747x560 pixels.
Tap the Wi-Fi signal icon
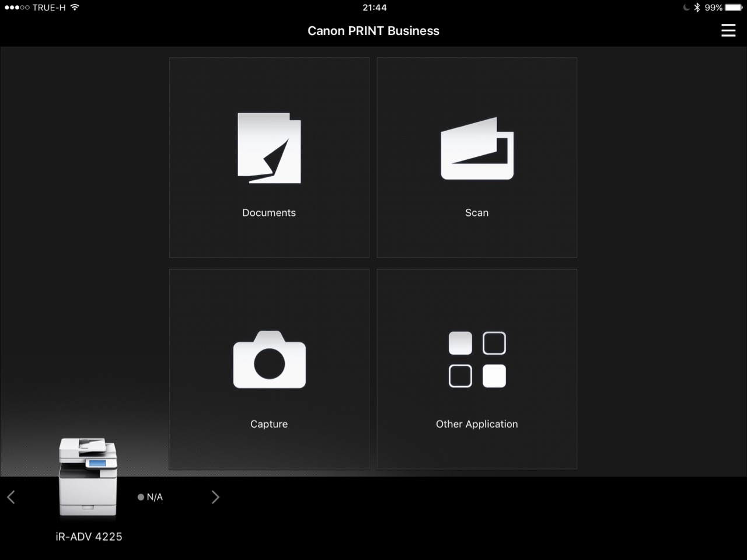(75, 7)
